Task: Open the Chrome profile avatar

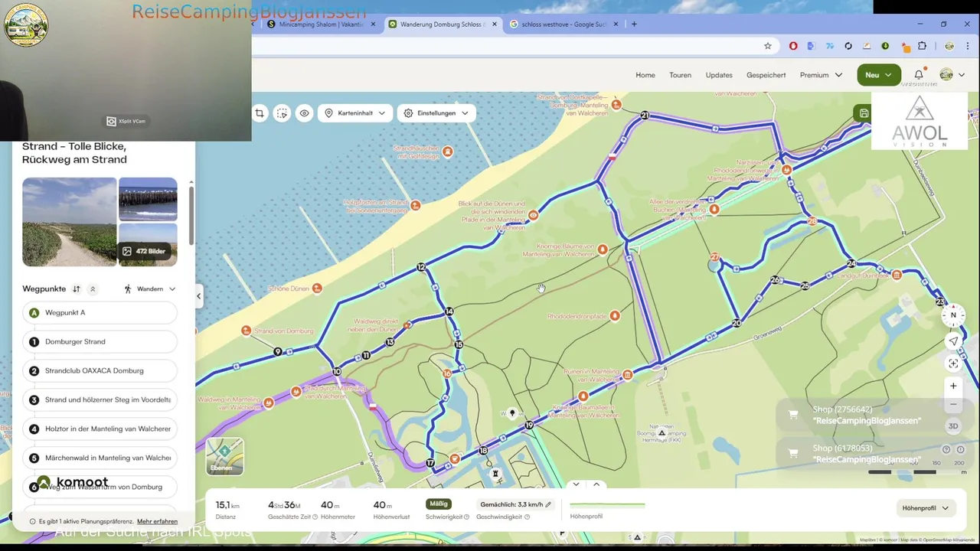Action: 949,46
